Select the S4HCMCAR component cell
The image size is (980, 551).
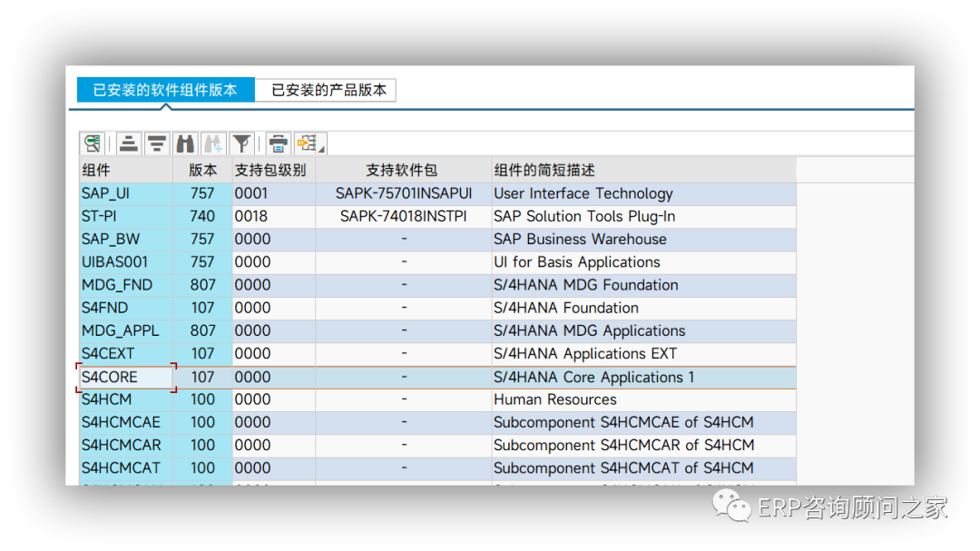pyautogui.click(x=126, y=446)
